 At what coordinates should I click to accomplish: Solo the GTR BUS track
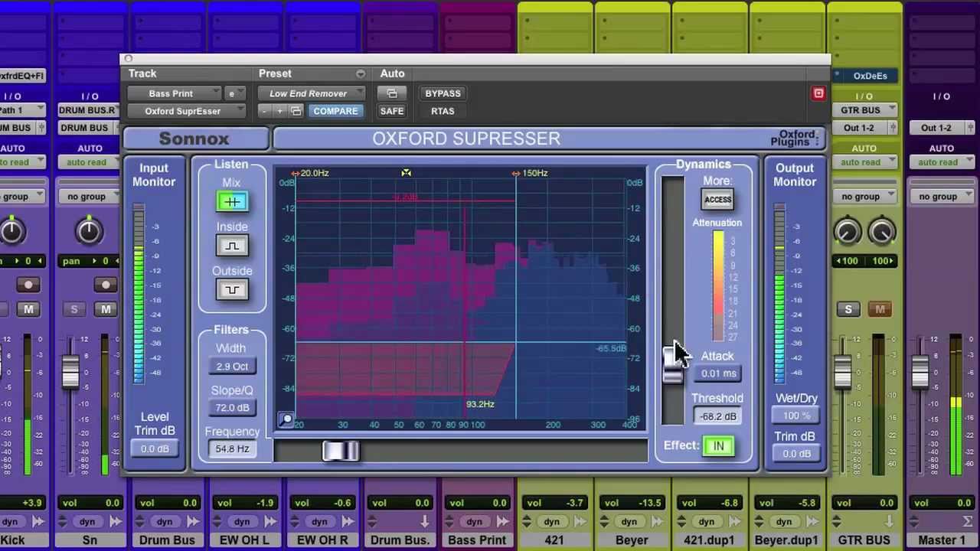pyautogui.click(x=848, y=309)
